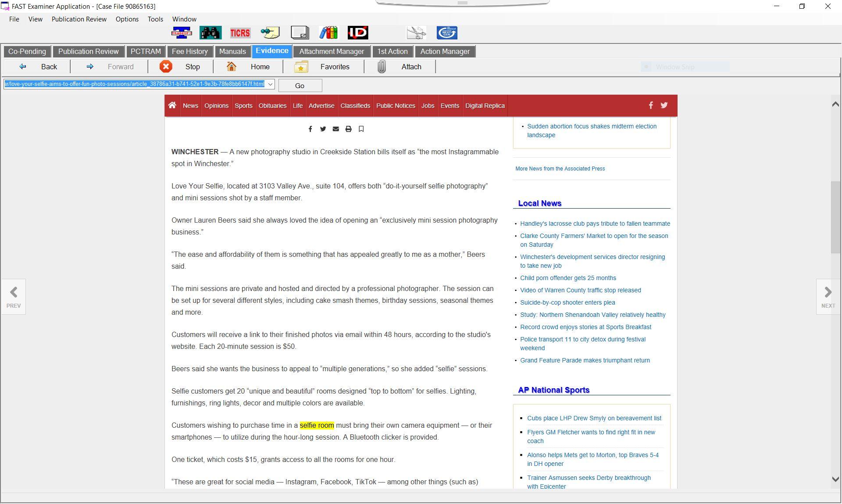Open the Next Gen ID Manual icon
842x504 pixels.
[x=446, y=33]
